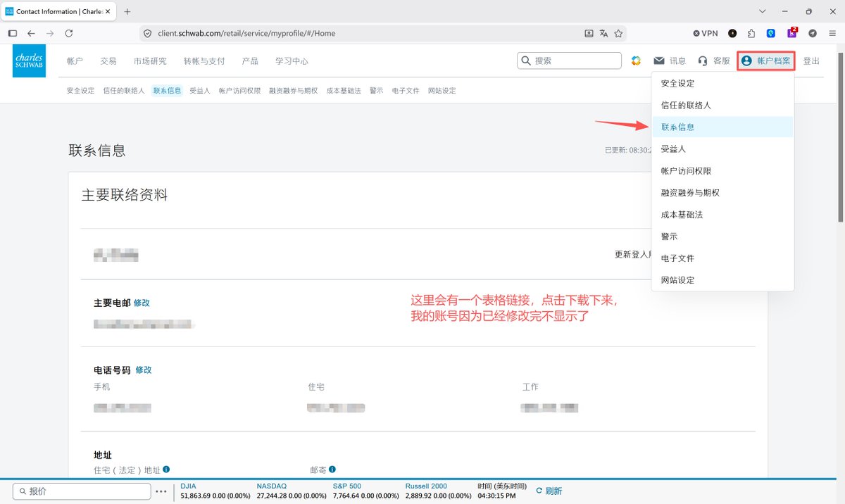Select 信任的联络人 in dropdown menu
Screen dimensions: 845x504
pos(723,105)
